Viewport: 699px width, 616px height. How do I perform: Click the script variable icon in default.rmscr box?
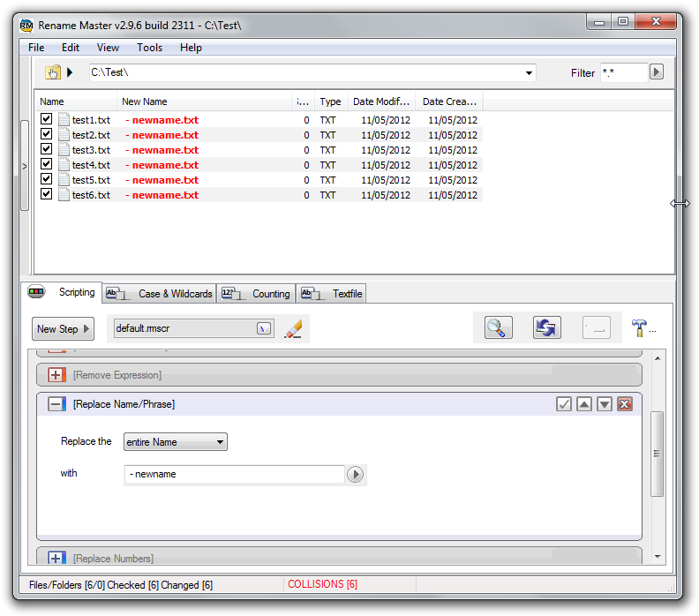[264, 329]
